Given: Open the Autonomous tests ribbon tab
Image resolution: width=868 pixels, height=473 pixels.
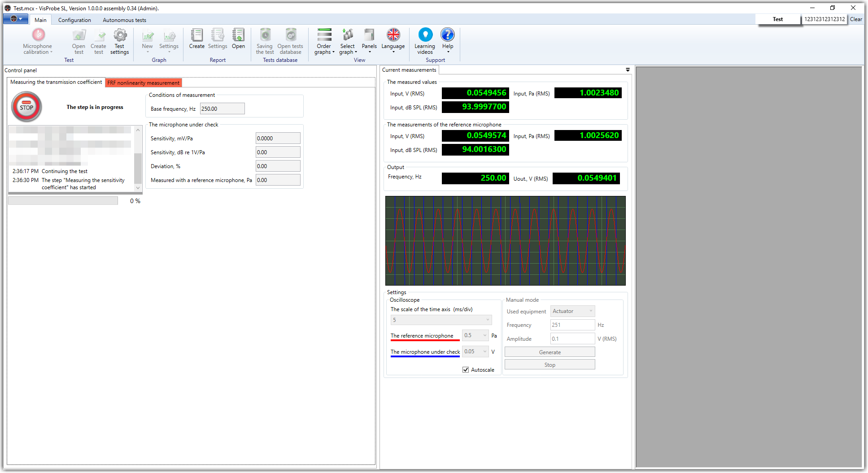Looking at the screenshot, I should 124,20.
